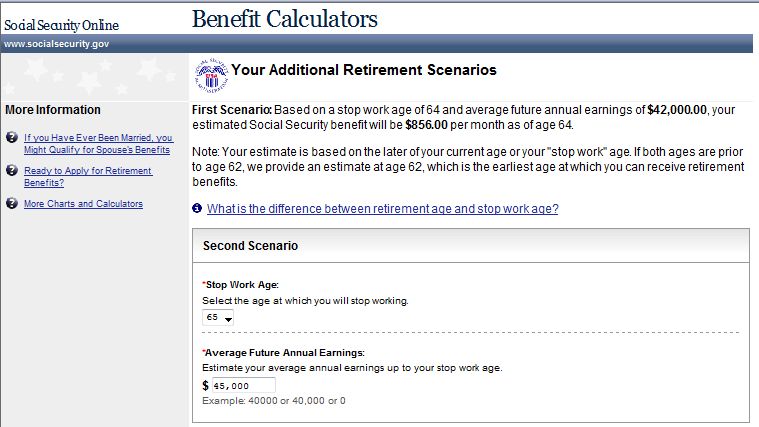
Task: Click the Average Future Annual Earnings label
Action: [284, 352]
